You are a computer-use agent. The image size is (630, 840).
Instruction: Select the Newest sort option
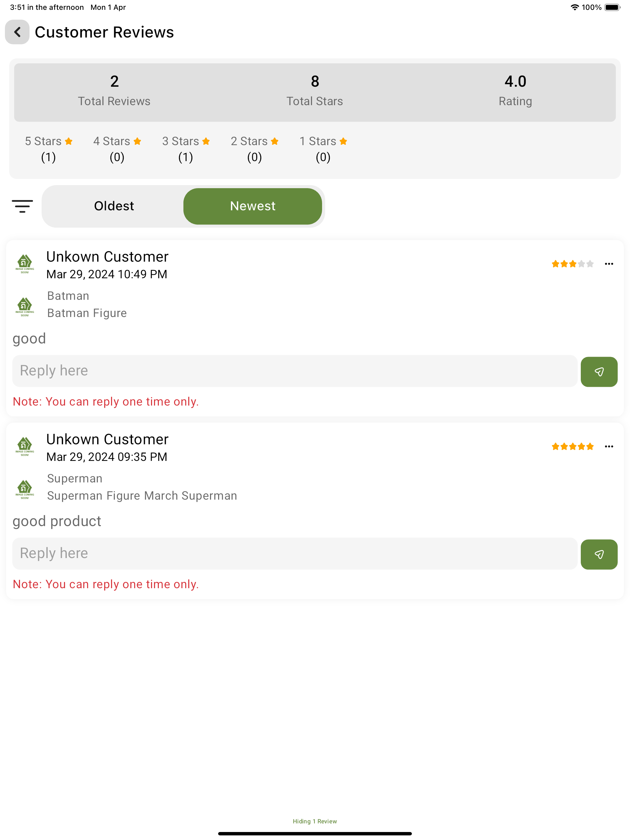pos(253,206)
